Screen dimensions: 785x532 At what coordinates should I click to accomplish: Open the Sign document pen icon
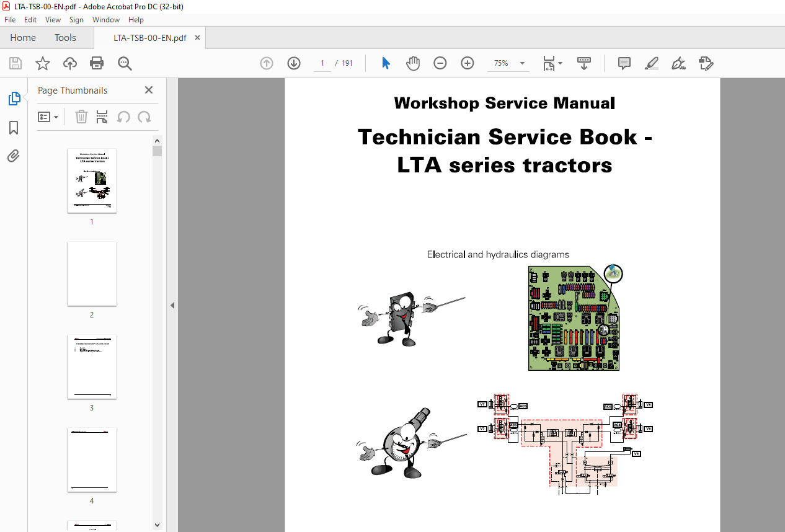click(x=678, y=63)
